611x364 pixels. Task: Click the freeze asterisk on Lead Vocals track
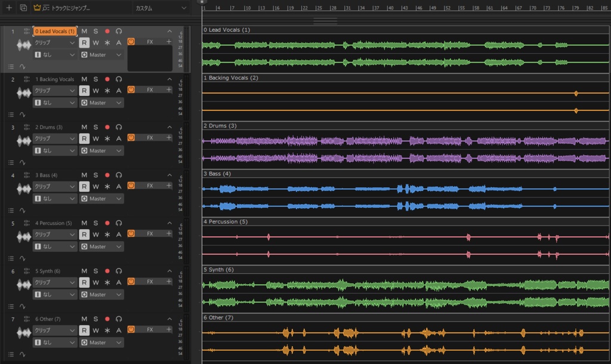[107, 42]
